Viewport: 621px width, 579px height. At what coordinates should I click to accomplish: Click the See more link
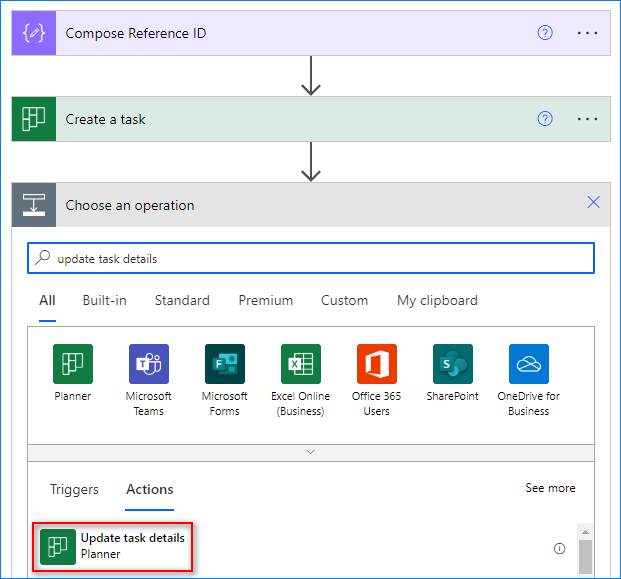(550, 488)
